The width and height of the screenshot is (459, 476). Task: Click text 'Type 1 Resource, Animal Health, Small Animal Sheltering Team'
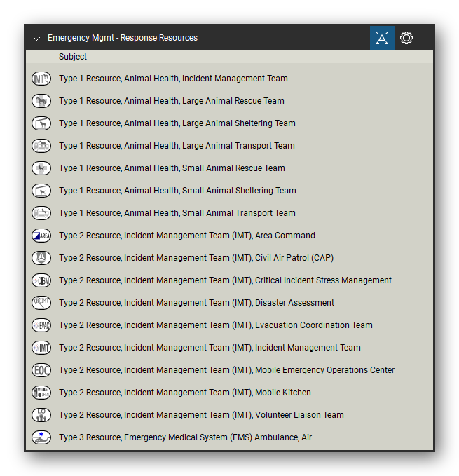(x=177, y=191)
